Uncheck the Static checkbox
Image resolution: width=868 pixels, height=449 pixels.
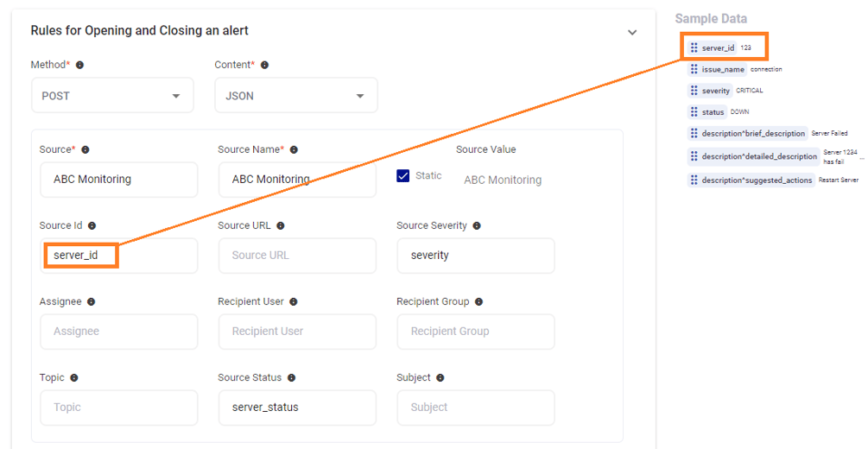click(x=403, y=176)
